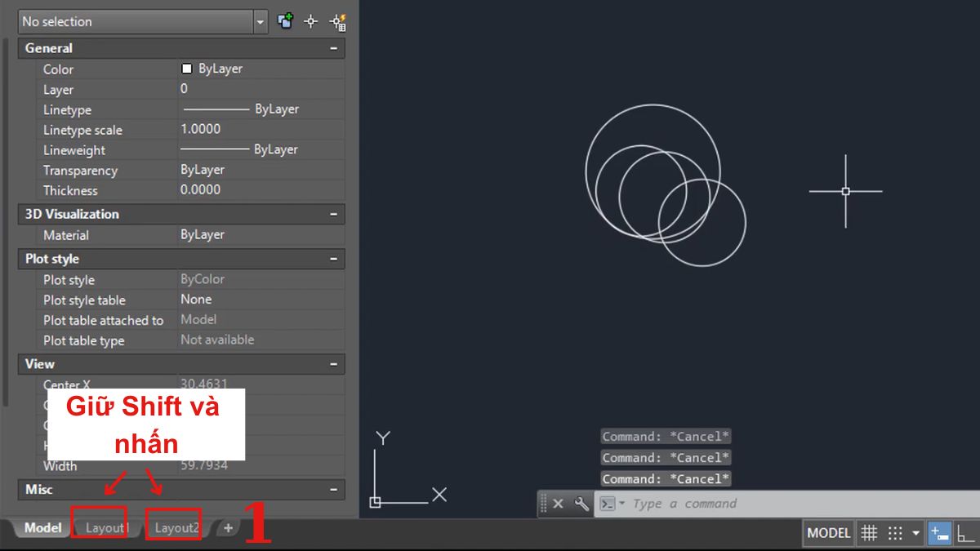Open the selection dropdown showing No selection
The width and height of the screenshot is (980, 551).
click(260, 20)
